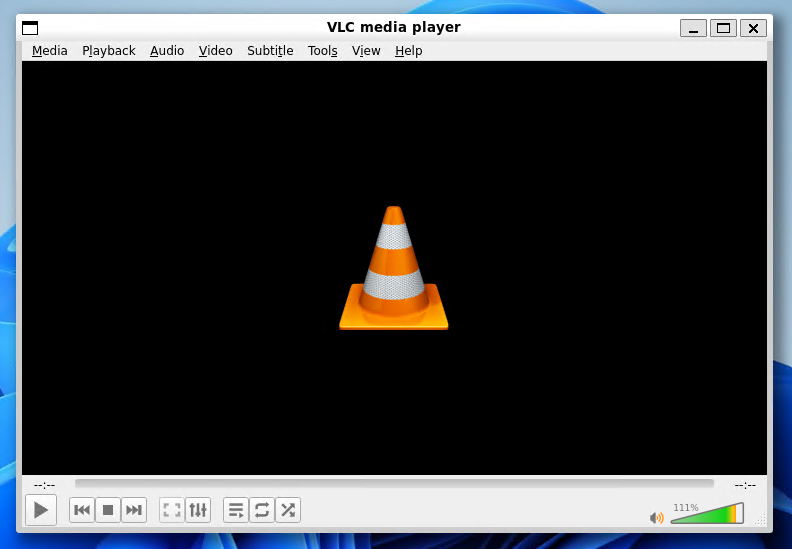Go to the previous media track

[82, 510]
